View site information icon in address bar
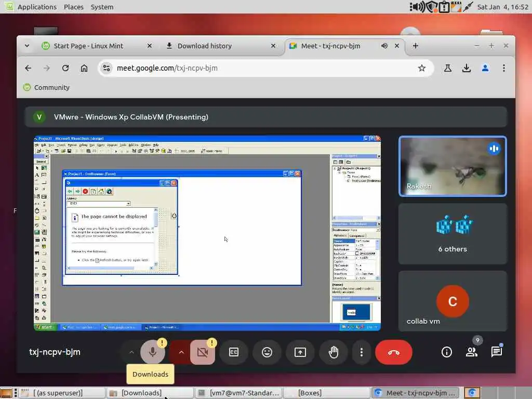Viewport: 532px width, 399px height. [x=107, y=68]
